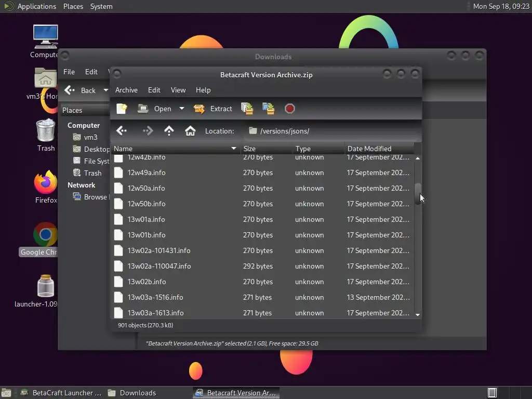This screenshot has height=399, width=532.
Task: Click file icon of 12w50b.info
Action: pyautogui.click(x=118, y=204)
